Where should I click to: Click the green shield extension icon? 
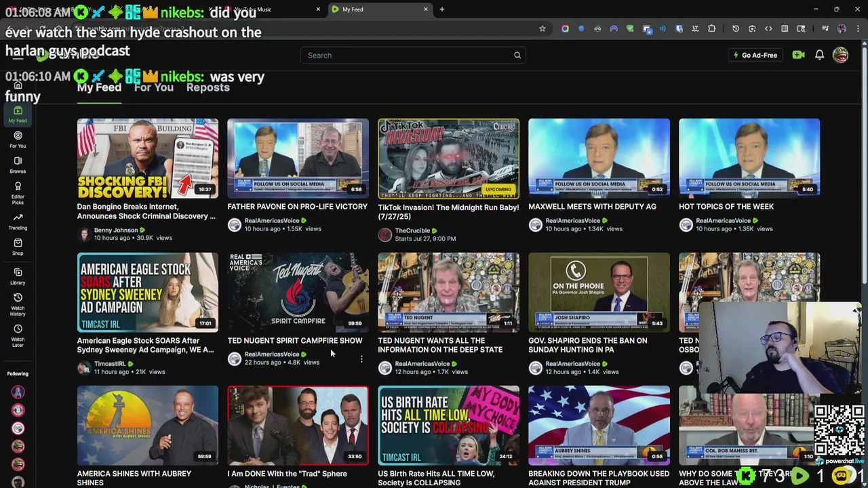[x=630, y=28]
